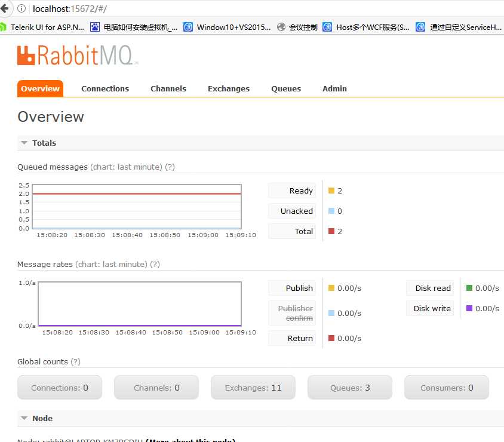This screenshot has width=504, height=442.
Task: Click the Overview page heading
Action: tap(51, 116)
